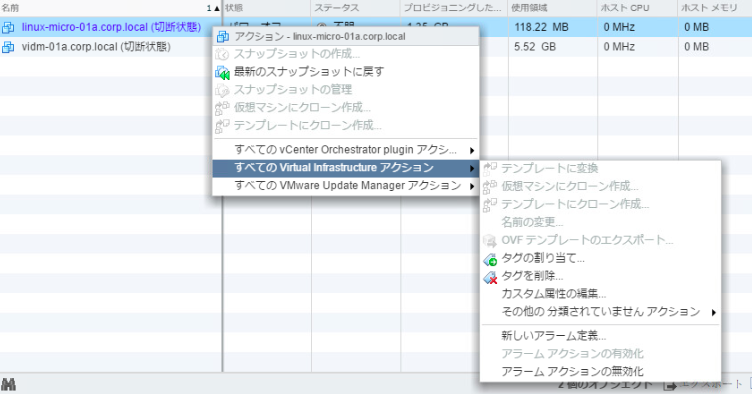Click 0 MB host memory for vidm-01a
The width and height of the screenshot is (752, 394).
tap(696, 47)
